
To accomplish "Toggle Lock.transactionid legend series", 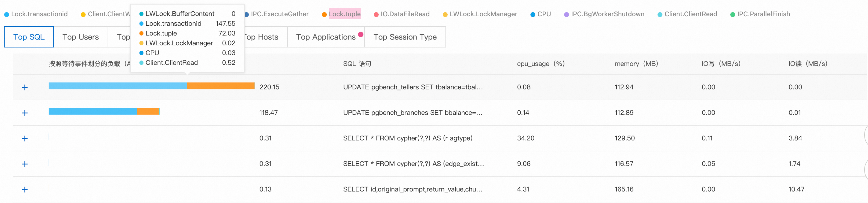I will pos(39,14).
